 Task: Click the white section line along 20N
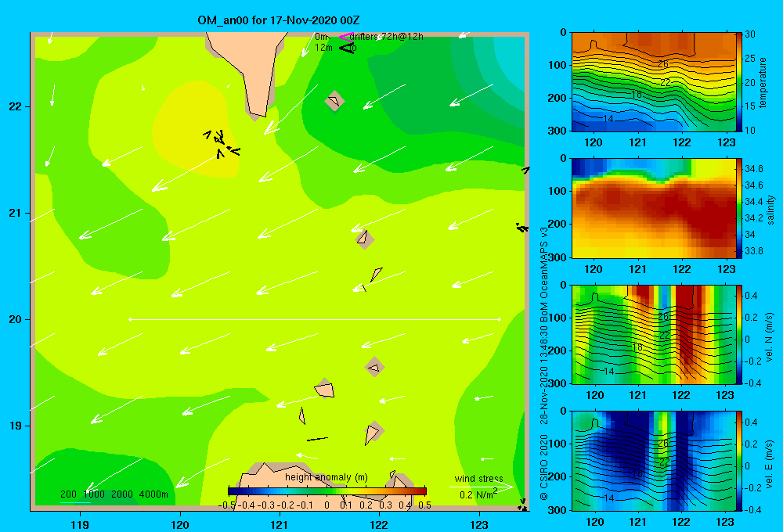[315, 319]
